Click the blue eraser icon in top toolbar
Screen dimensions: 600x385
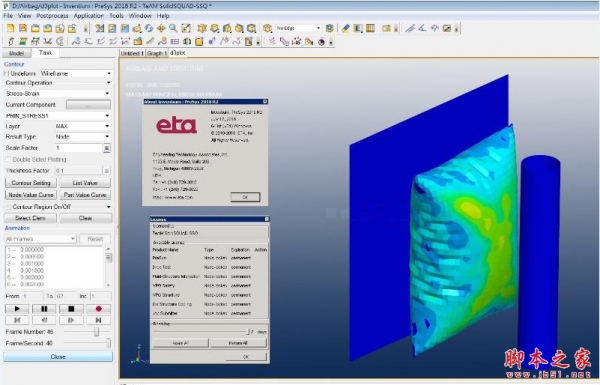(x=346, y=28)
